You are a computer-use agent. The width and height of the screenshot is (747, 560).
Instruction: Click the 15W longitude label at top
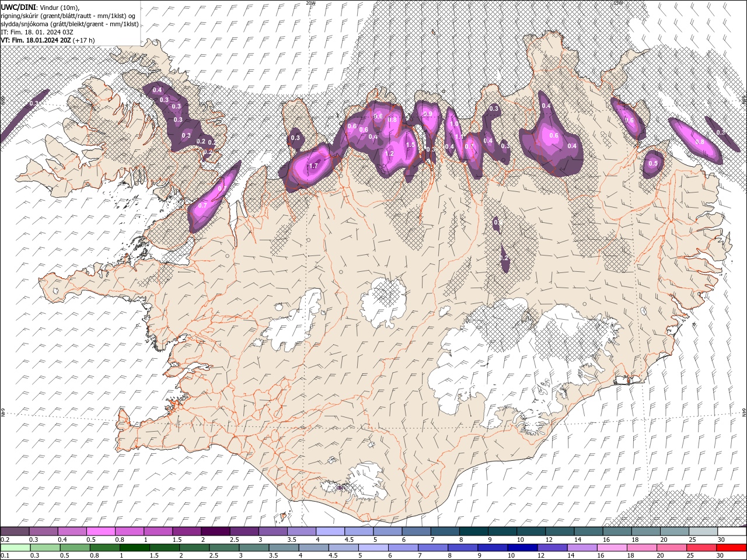(x=619, y=3)
